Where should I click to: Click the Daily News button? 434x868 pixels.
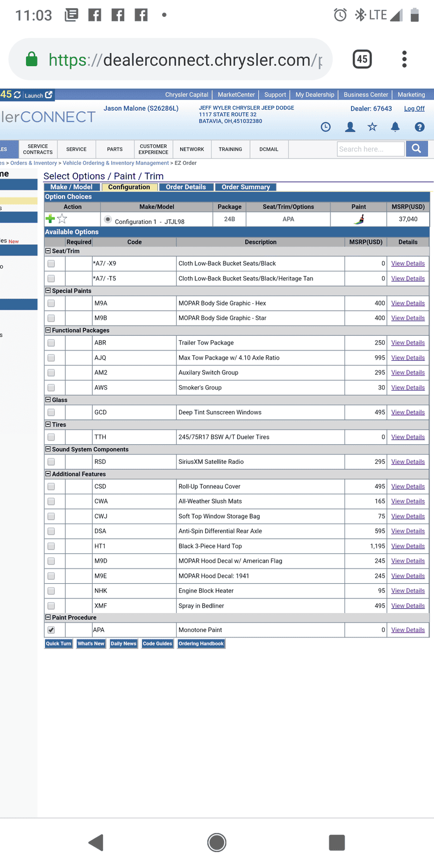click(x=124, y=644)
